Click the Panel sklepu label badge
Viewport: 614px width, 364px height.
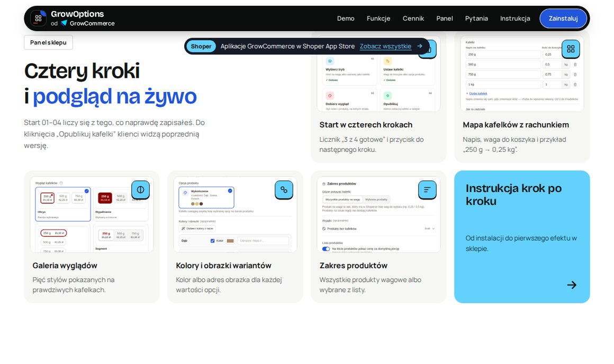[48, 42]
